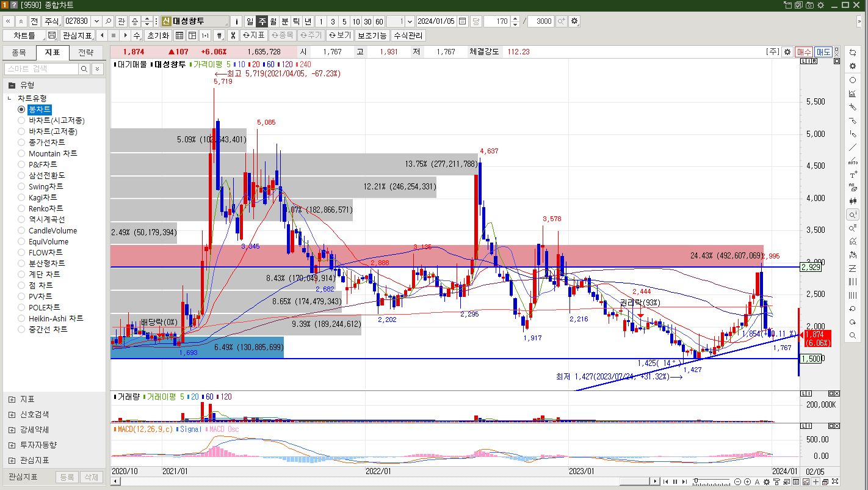Viewport: 868px width, 490px height.
Task: Click the stock info 'i' button
Action: (x=237, y=21)
